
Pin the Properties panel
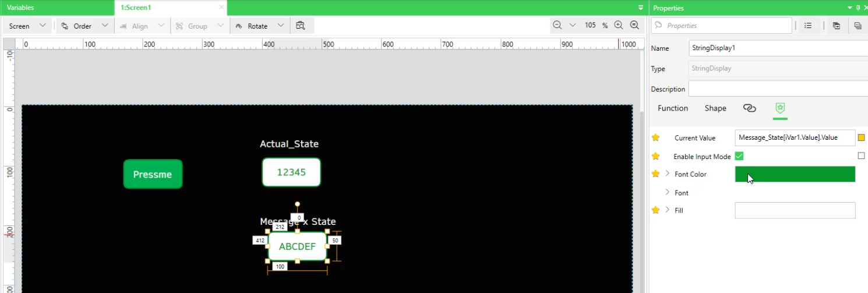point(858,8)
